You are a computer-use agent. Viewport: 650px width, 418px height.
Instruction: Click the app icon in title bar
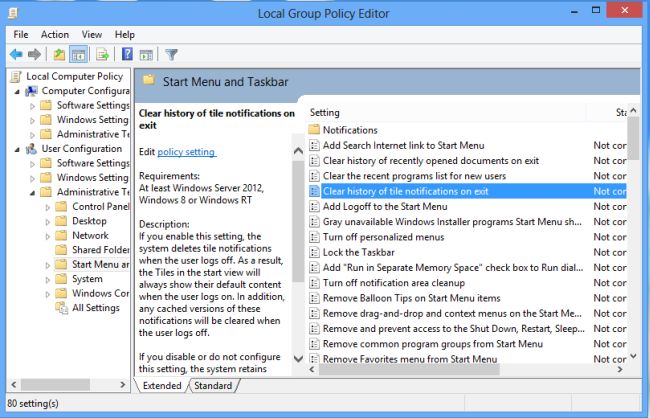coord(13,13)
